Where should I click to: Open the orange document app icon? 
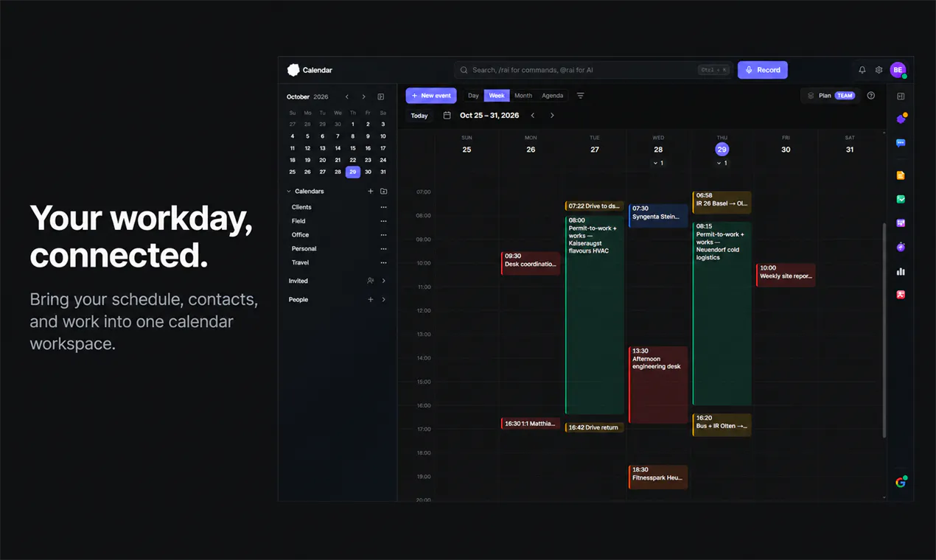[x=901, y=175]
